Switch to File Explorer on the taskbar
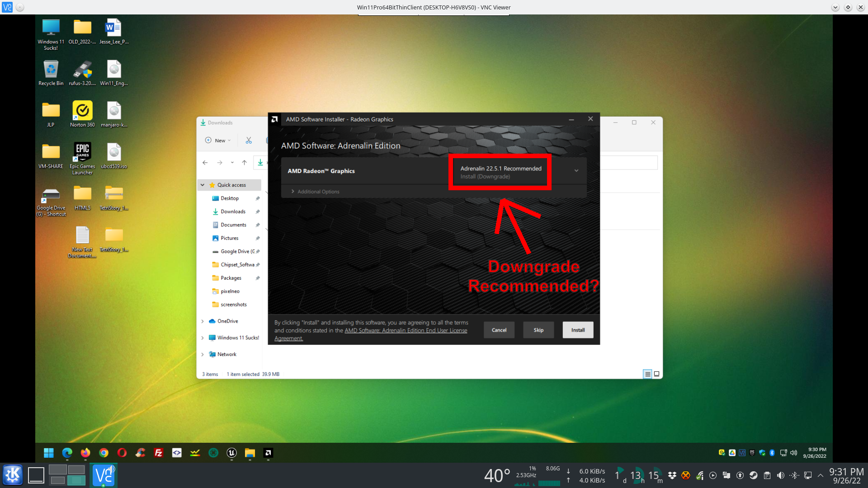Viewport: 868px width, 488px height. point(250,453)
